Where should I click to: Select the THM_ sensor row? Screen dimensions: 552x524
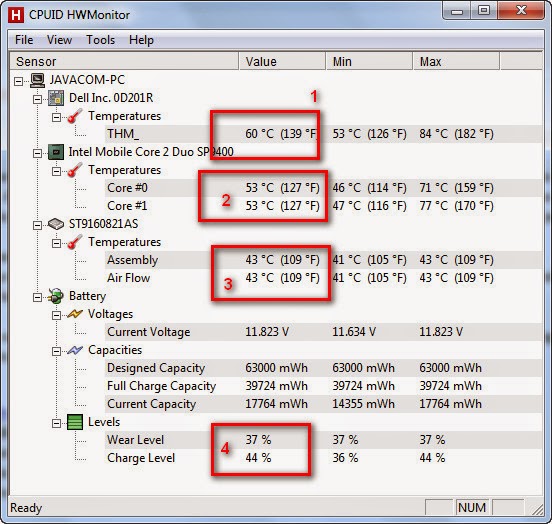click(x=323, y=134)
